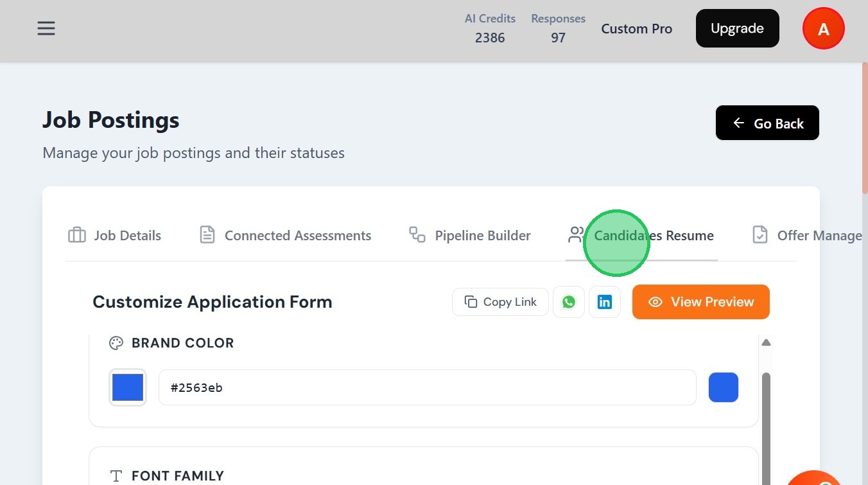Image resolution: width=868 pixels, height=485 pixels.
Task: Click the Connected Assessments document icon
Action: tap(207, 235)
